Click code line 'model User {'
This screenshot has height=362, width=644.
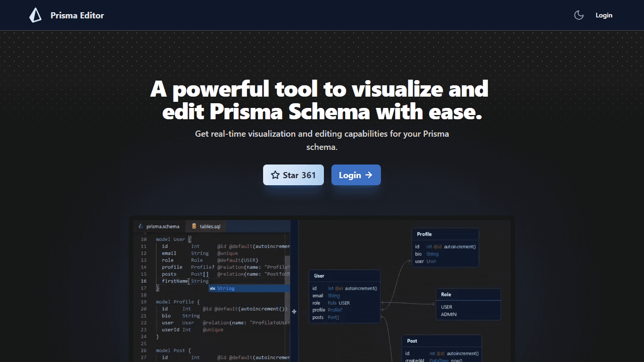pyautogui.click(x=173, y=239)
